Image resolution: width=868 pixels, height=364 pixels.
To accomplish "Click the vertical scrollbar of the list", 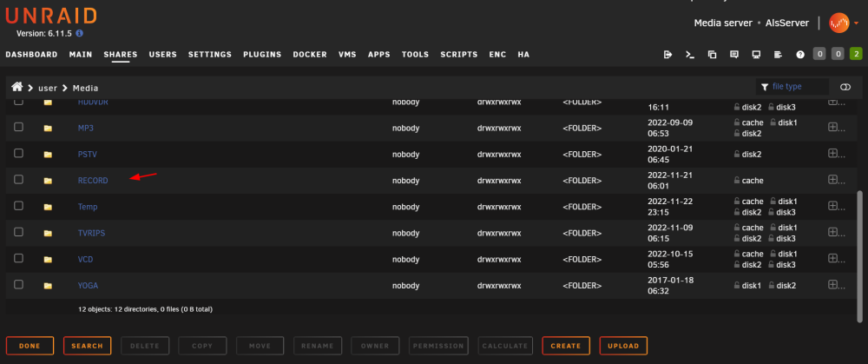I will (x=859, y=256).
